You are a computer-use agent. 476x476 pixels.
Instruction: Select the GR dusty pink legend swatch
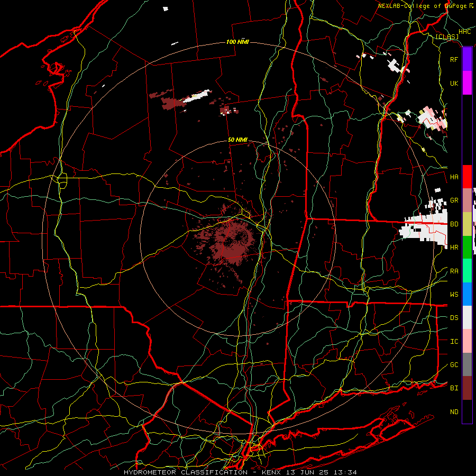[467, 200]
